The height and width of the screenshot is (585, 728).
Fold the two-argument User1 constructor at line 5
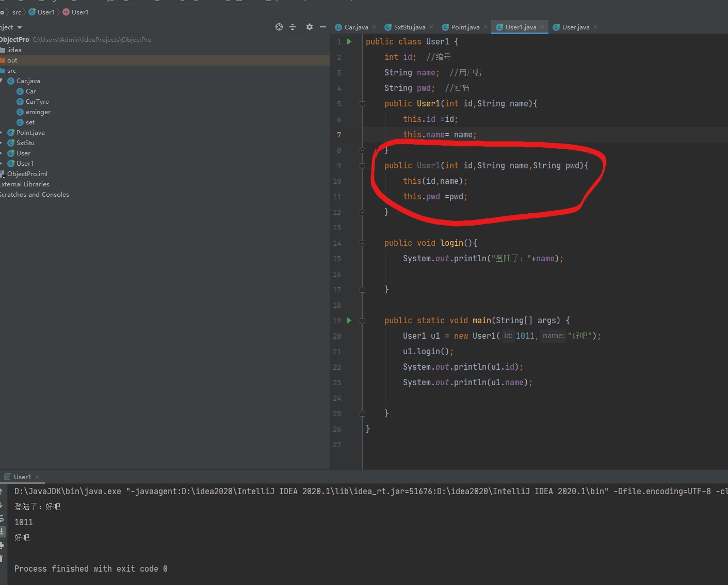coord(362,104)
